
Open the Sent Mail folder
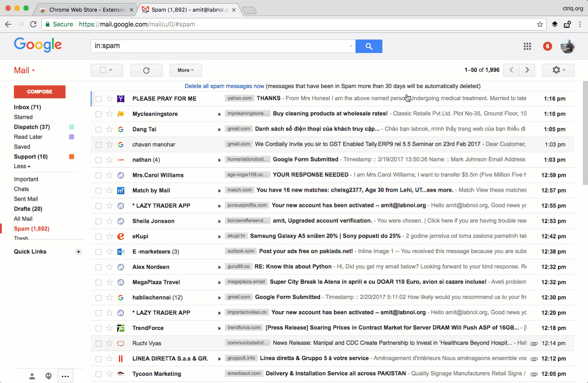(26, 199)
